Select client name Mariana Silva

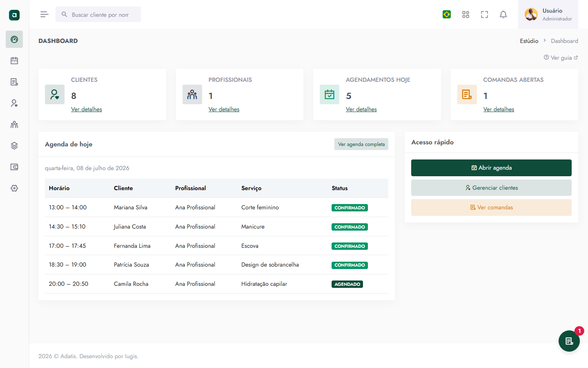(131, 207)
